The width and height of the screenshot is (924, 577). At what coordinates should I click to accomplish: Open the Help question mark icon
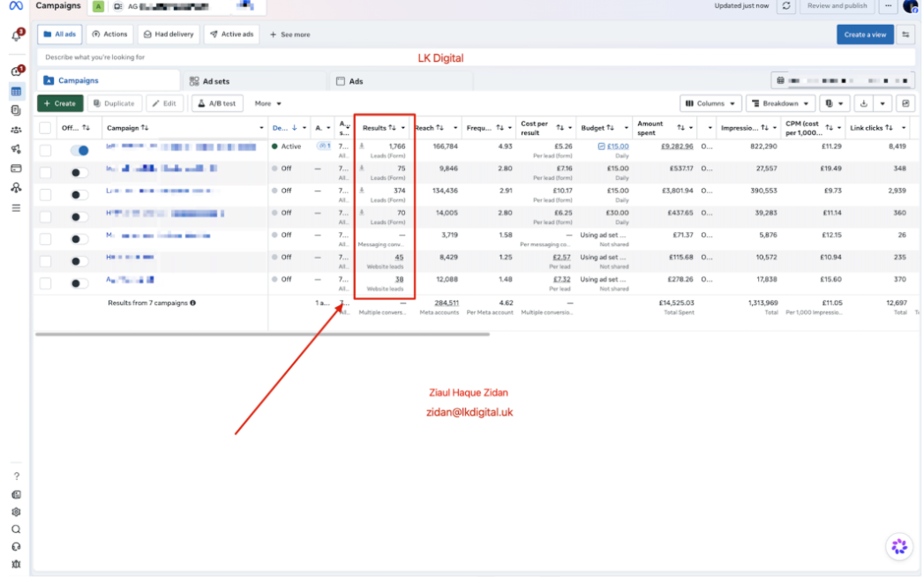click(x=16, y=476)
